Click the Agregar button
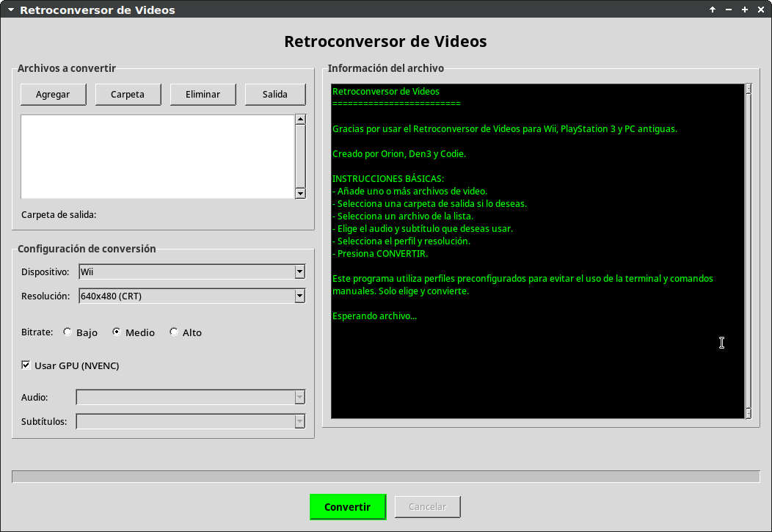The image size is (772, 532). (53, 94)
